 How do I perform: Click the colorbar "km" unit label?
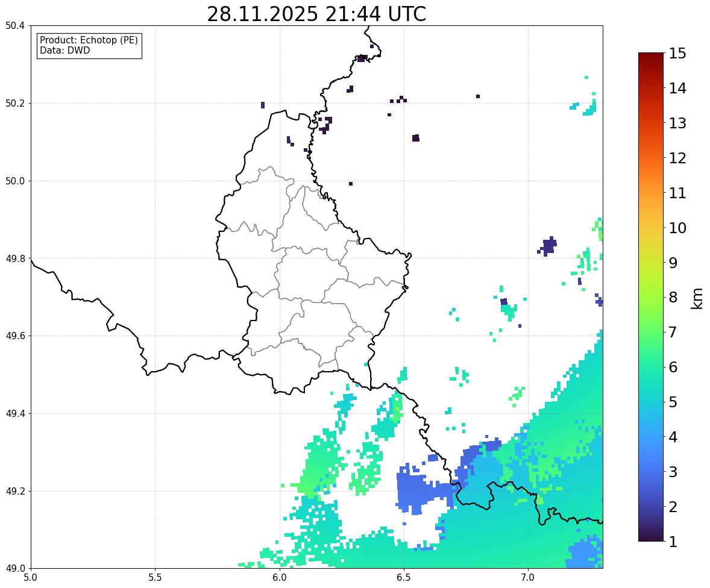pos(697,298)
